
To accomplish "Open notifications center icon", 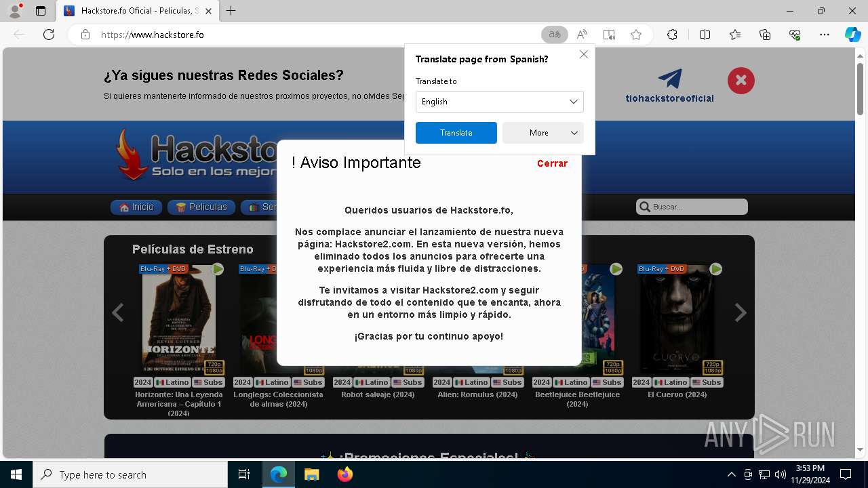I will [846, 474].
